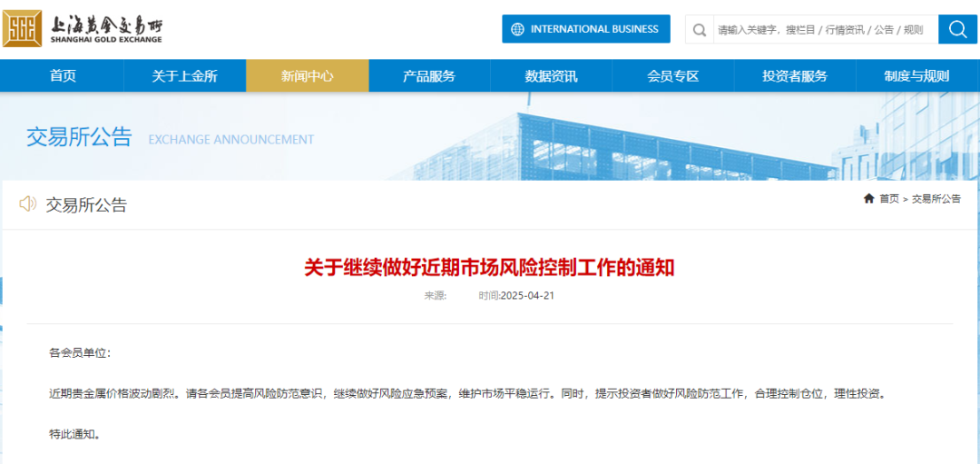Focus the keyword search input field
Screen dimensions: 980x464
click(x=825, y=29)
